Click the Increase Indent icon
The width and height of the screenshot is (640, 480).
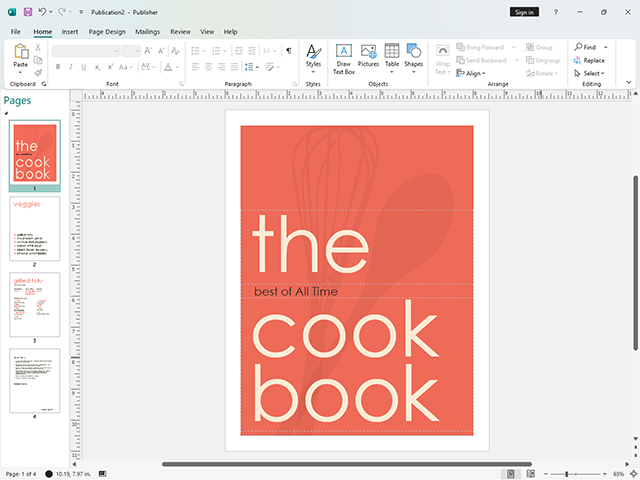point(252,51)
